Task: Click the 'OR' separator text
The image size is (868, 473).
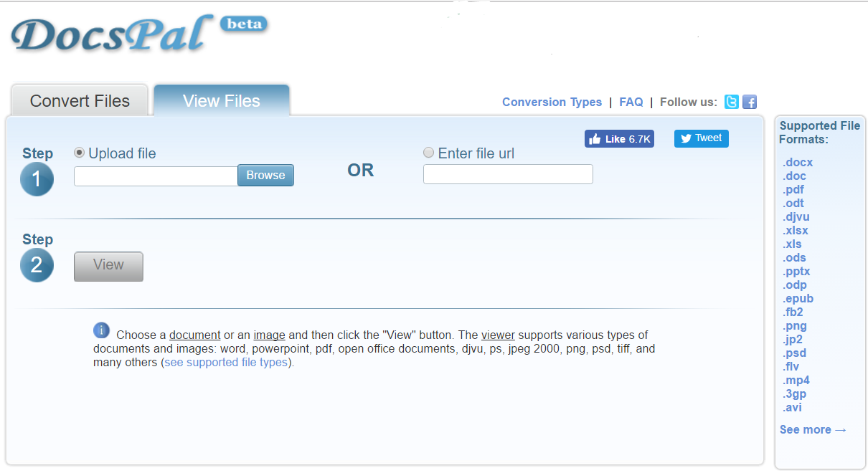Action: pos(361,171)
